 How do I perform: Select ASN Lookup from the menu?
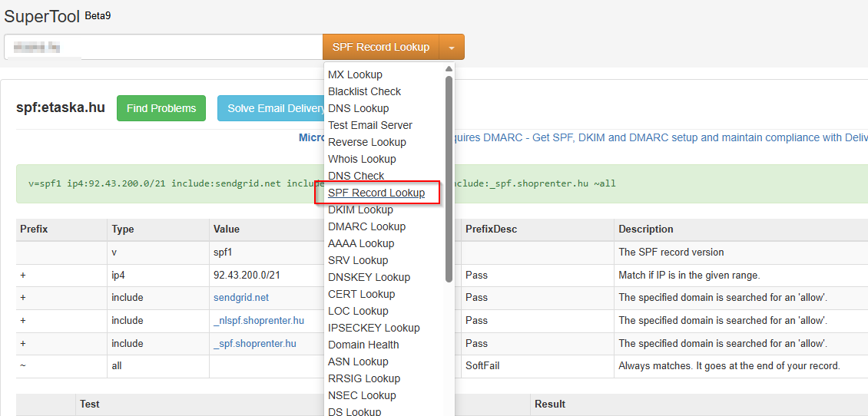pyautogui.click(x=358, y=362)
